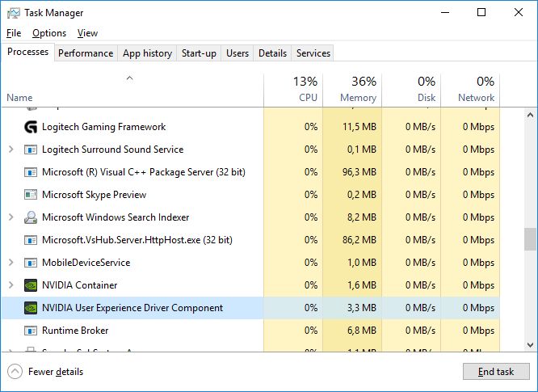Open the Options menu

tap(49, 33)
